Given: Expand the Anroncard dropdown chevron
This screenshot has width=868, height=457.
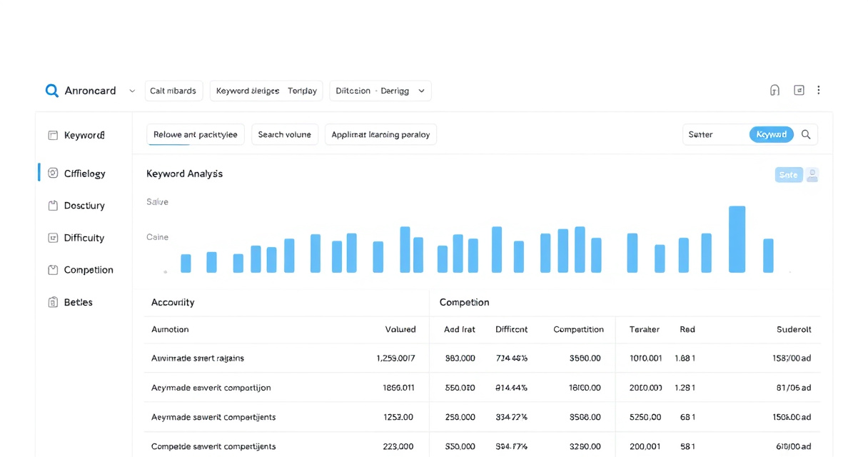Looking at the screenshot, I should point(132,91).
